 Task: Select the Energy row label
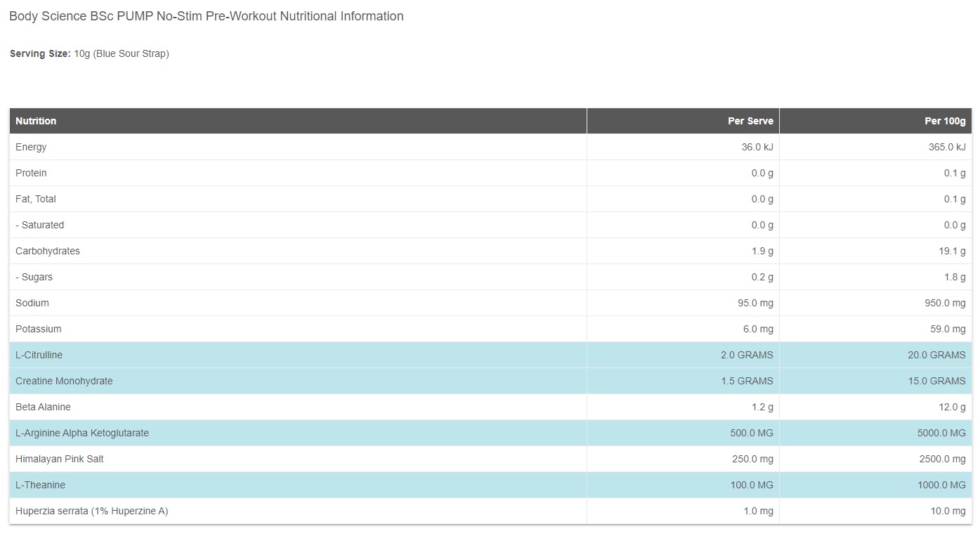pyautogui.click(x=31, y=147)
